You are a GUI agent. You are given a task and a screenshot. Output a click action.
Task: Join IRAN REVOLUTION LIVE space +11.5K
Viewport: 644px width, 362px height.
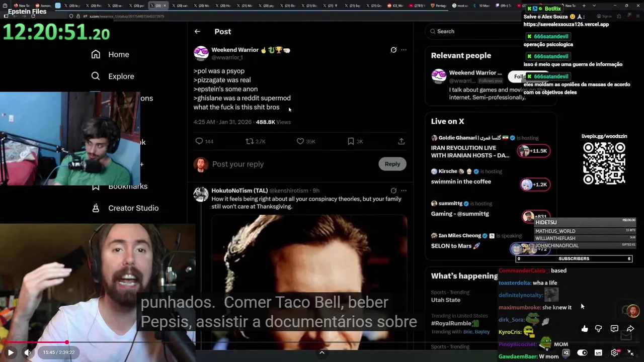pos(534,151)
